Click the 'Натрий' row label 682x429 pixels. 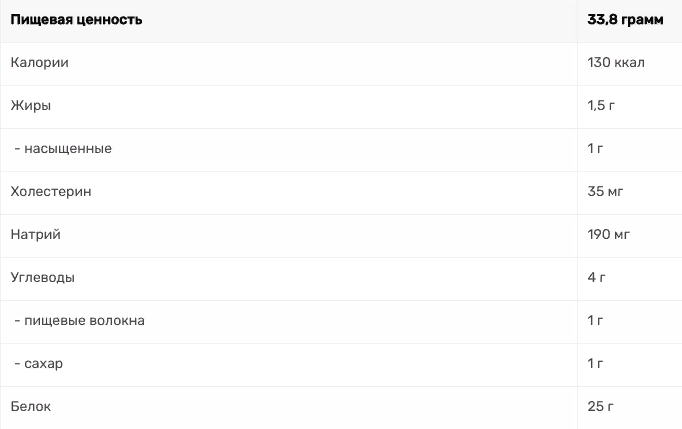point(36,235)
